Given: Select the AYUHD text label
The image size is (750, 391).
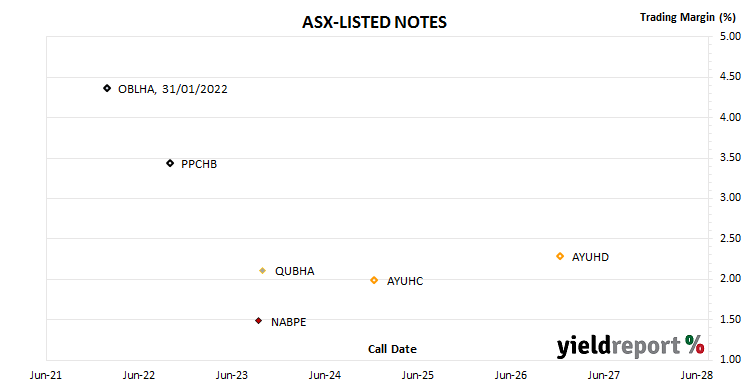Looking at the screenshot, I should coord(590,257).
